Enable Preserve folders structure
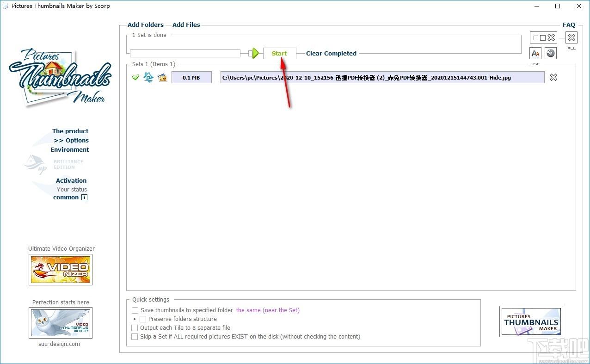This screenshot has height=364, width=590. [143, 319]
